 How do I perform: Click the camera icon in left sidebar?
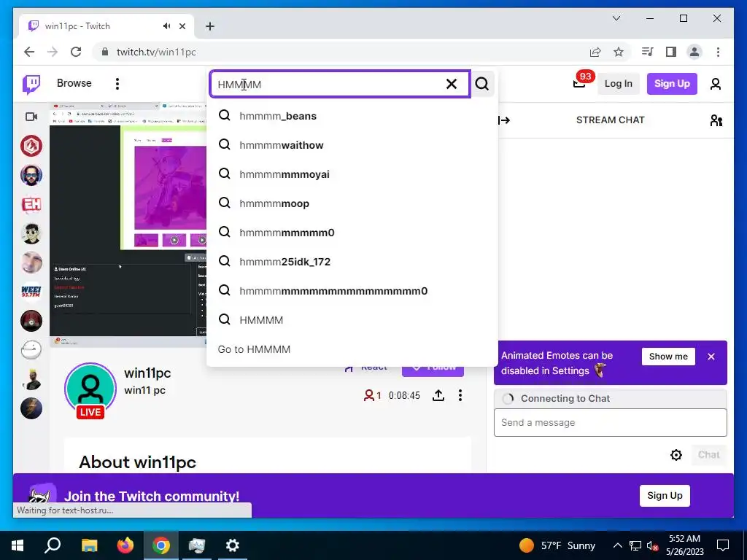tap(31, 117)
